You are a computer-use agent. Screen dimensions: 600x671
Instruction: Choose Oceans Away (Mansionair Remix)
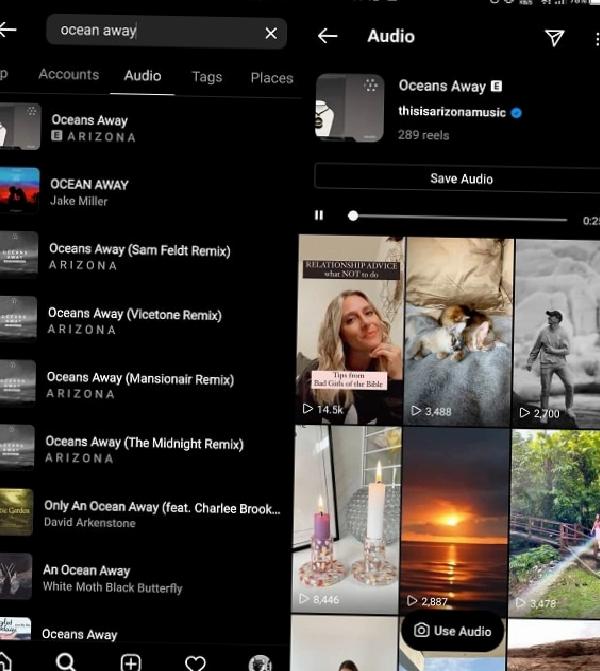tap(146, 384)
